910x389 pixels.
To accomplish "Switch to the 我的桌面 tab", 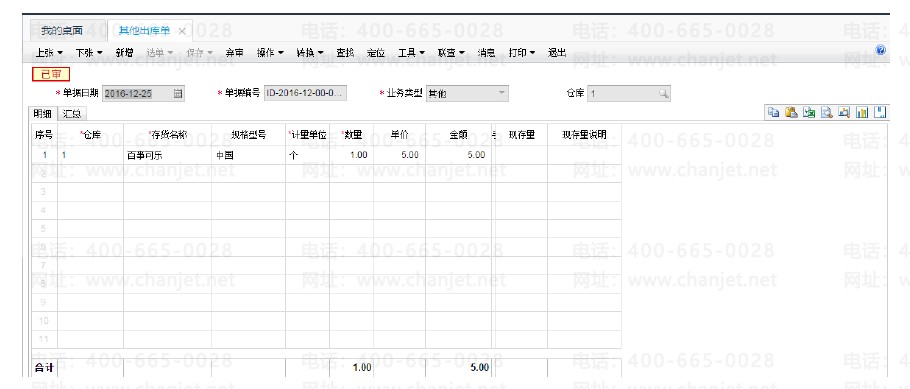I will 62,31.
